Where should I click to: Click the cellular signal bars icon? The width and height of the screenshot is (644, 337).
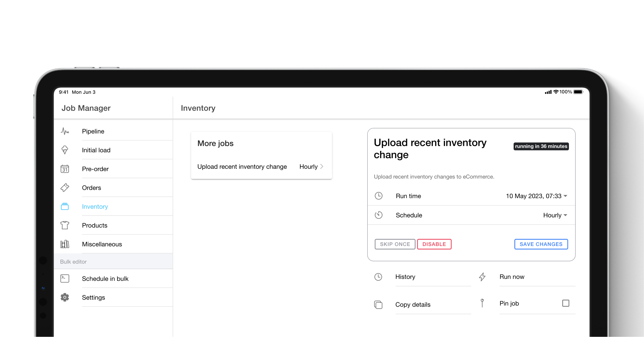pyautogui.click(x=548, y=92)
